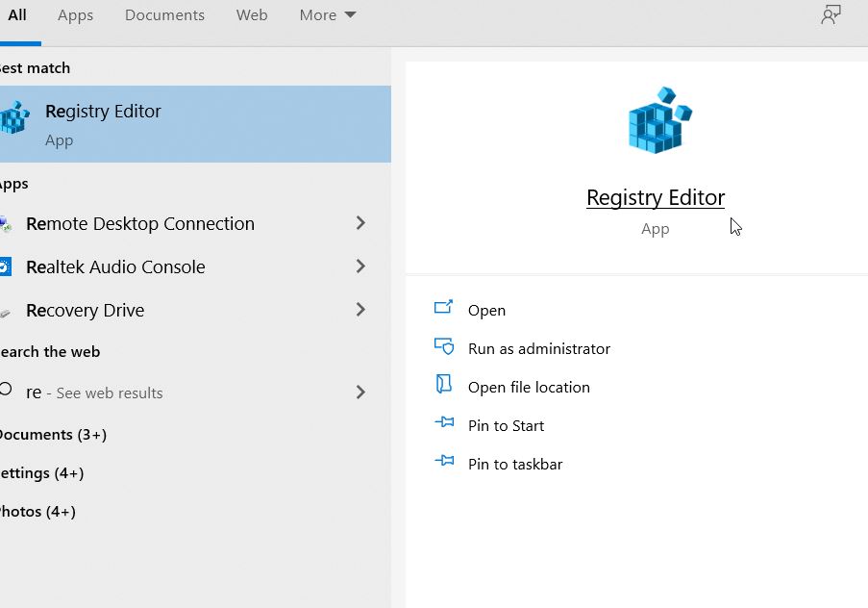Open the feedback person icon at top right
The width and height of the screenshot is (868, 608).
pos(831,15)
